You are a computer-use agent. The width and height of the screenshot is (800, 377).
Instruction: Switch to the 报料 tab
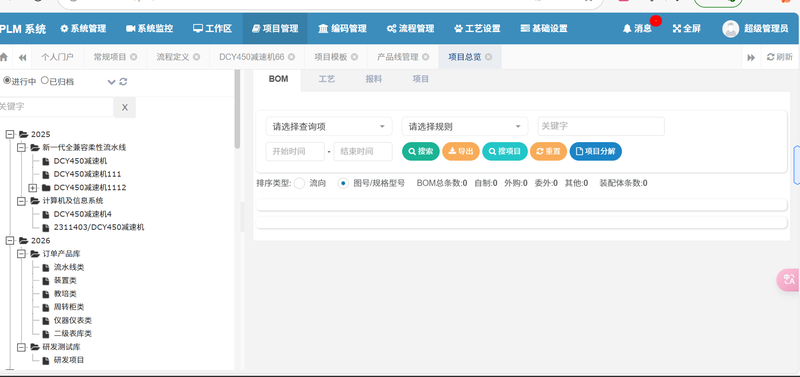(373, 79)
